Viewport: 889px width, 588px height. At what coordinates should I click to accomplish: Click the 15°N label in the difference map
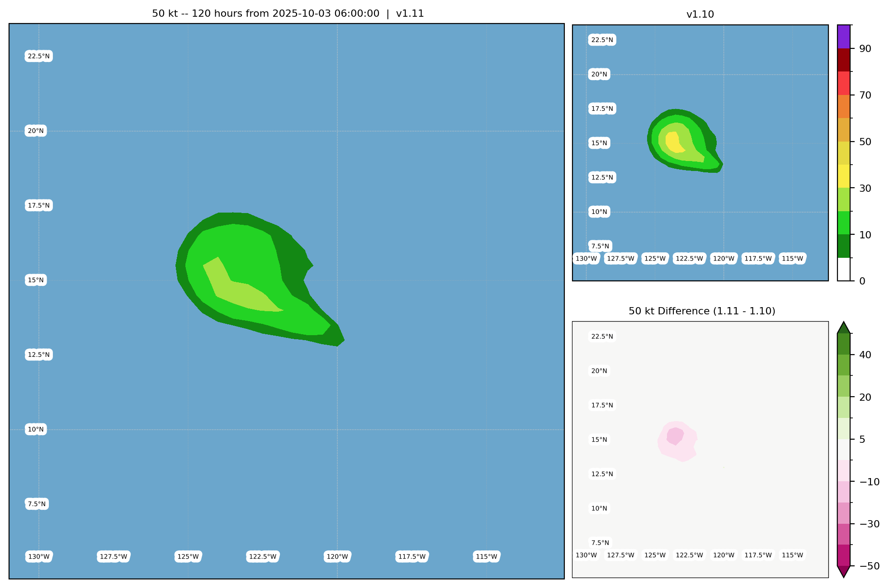coord(599,440)
